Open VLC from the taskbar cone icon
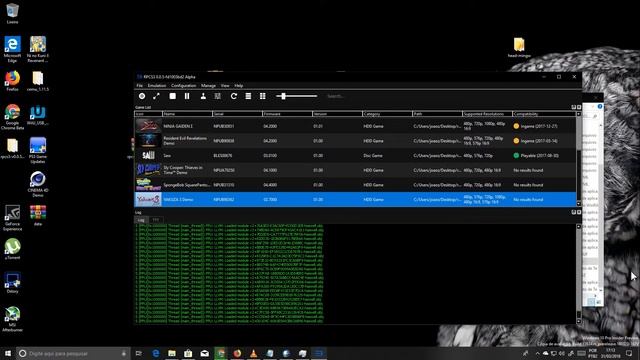This screenshot has width=640, height=360. click(x=253, y=353)
